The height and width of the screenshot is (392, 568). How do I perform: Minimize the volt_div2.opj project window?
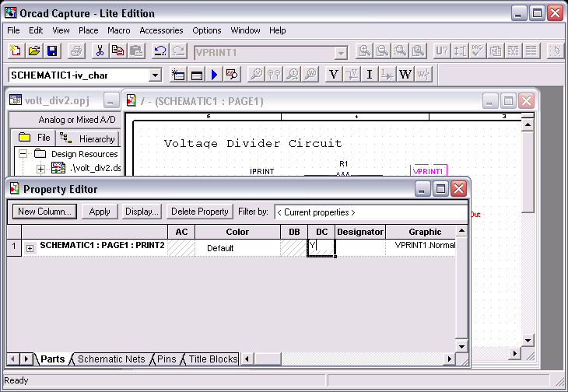point(110,100)
